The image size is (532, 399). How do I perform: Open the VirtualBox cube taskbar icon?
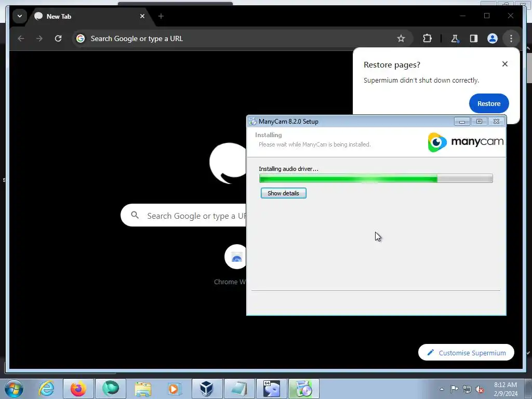point(207,389)
